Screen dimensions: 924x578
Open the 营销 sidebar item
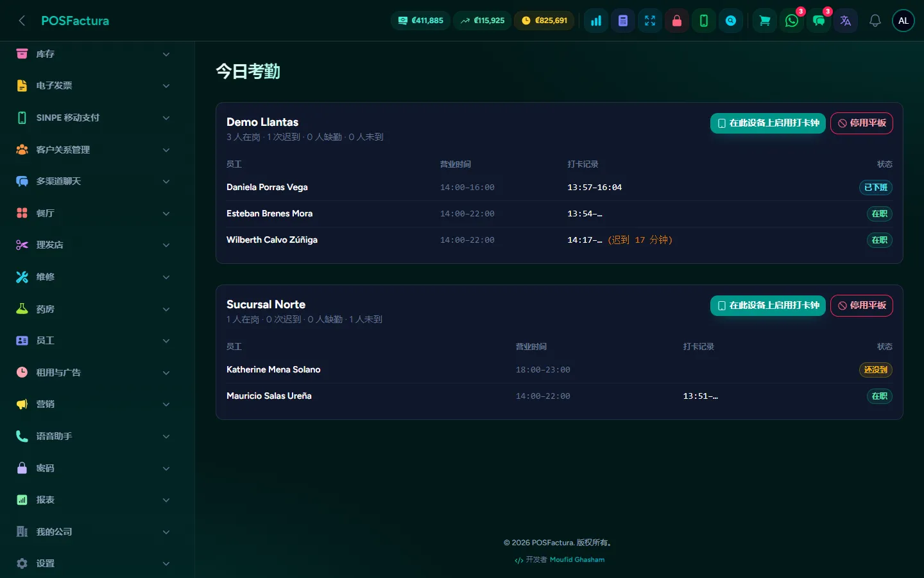point(94,404)
